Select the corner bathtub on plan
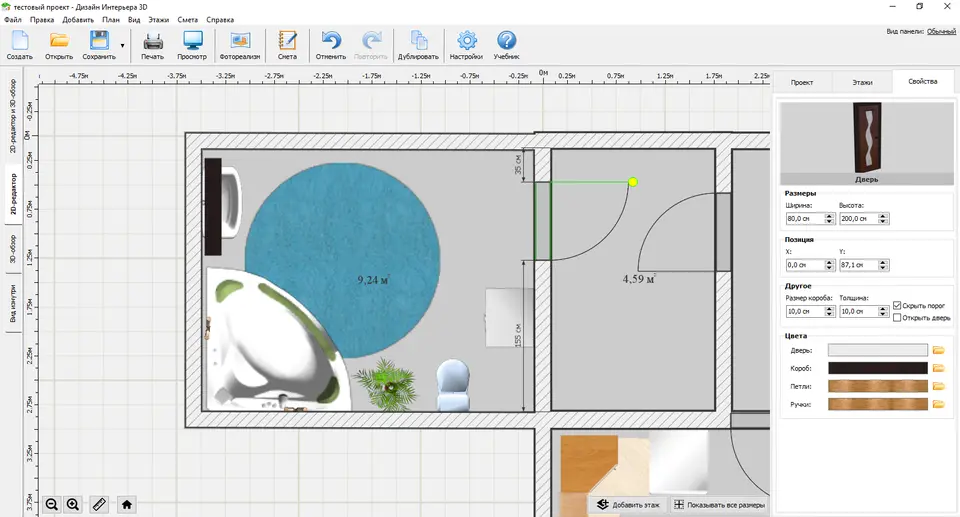The height and width of the screenshot is (517, 960). [x=279, y=339]
